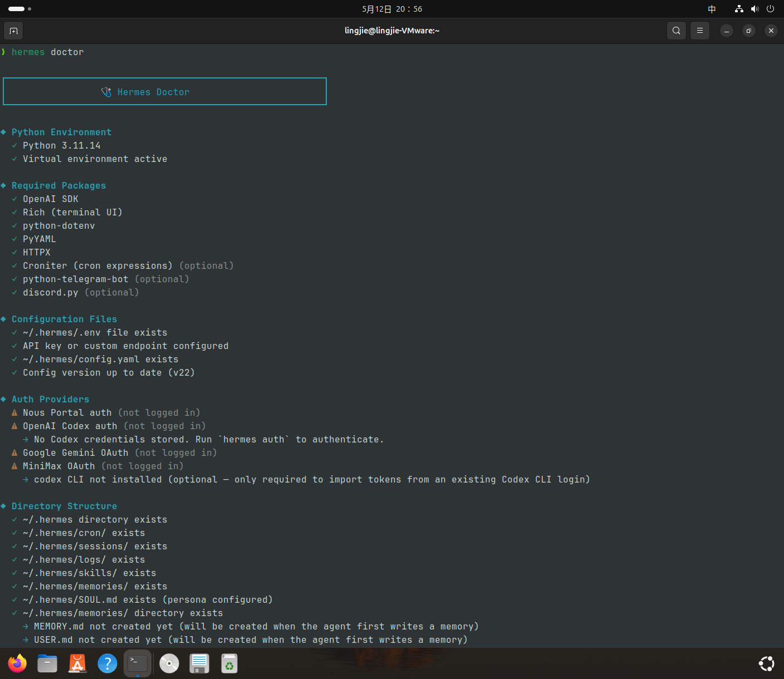
Task: Click '~/.hermes/.env file exists' line
Action: [x=95, y=333]
